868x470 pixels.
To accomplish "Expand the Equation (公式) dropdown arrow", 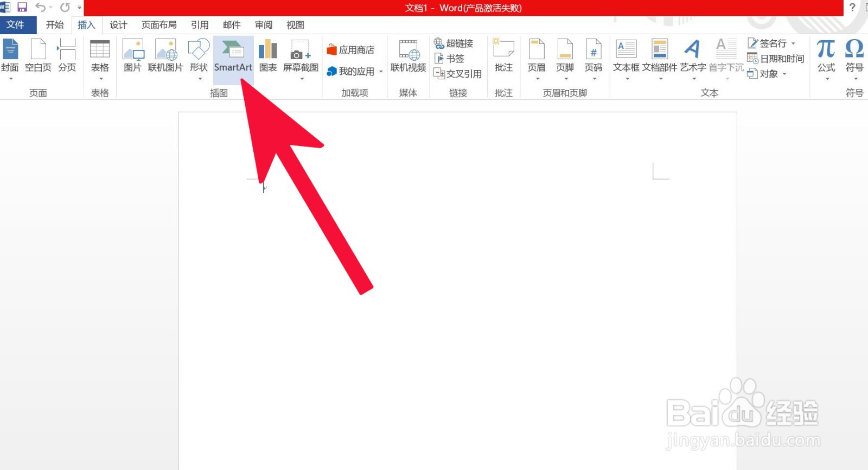I will (827, 79).
